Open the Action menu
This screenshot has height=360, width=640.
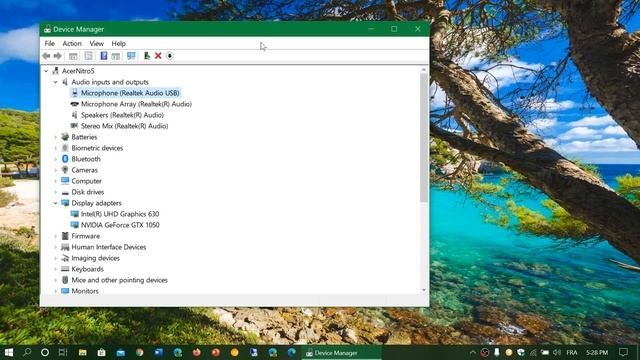[x=72, y=43]
